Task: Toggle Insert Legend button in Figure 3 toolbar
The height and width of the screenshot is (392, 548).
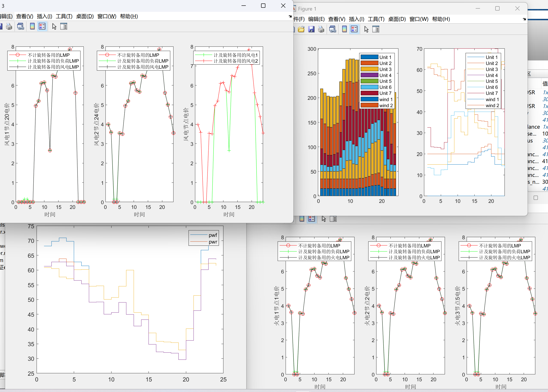Action: pos(42,26)
